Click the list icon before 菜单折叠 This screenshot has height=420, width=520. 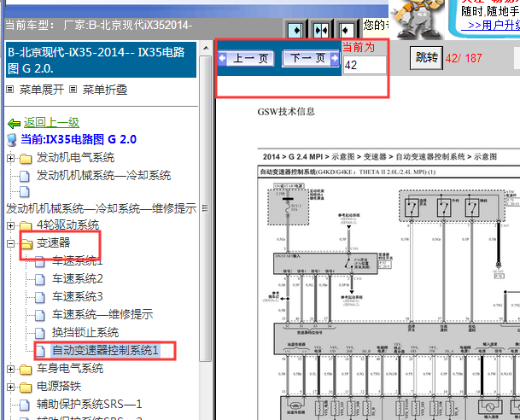pos(73,90)
